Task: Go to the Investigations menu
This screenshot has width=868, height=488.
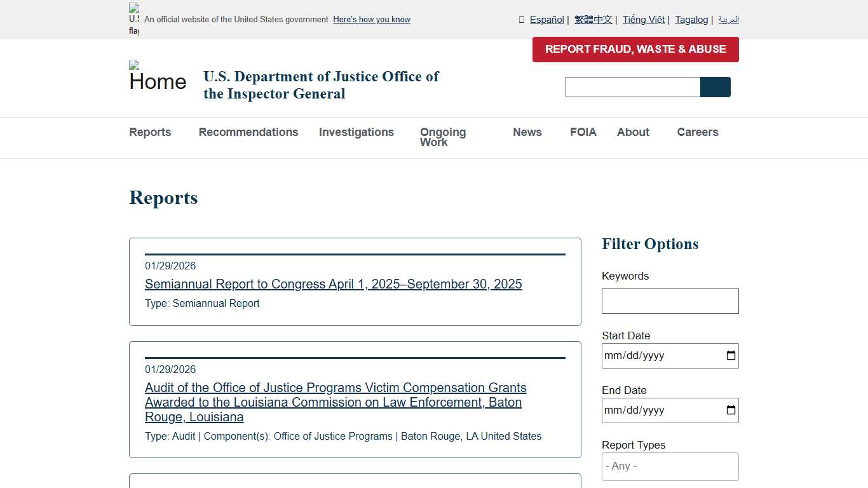Action: 356,132
